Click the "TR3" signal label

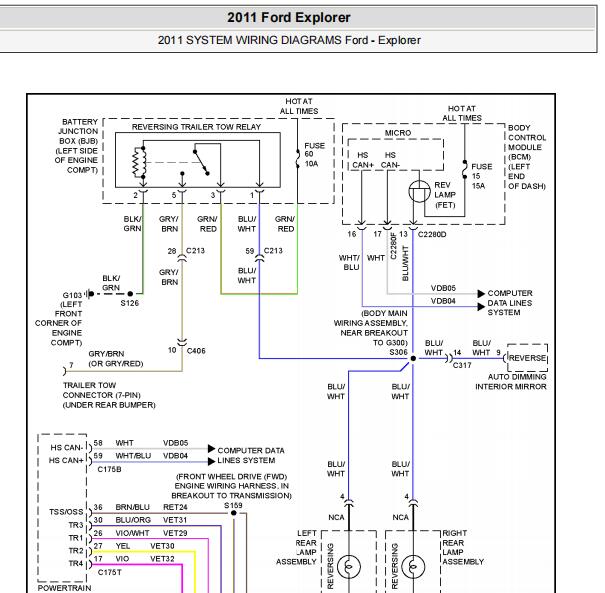point(76,525)
